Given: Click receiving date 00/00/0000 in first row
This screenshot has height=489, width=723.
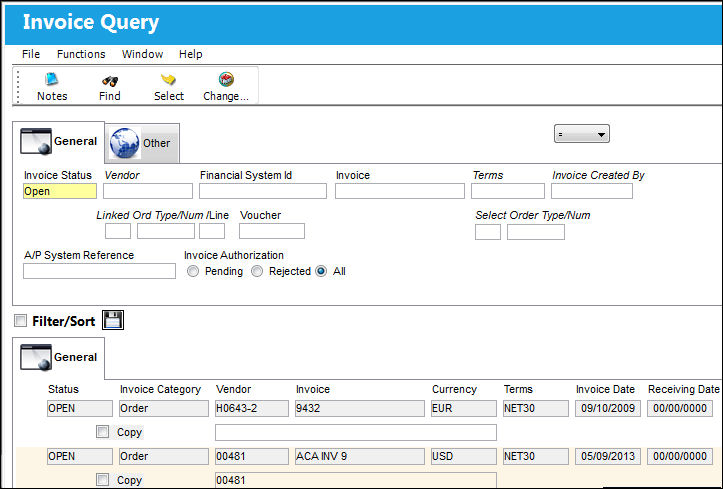Looking at the screenshot, I should point(680,408).
